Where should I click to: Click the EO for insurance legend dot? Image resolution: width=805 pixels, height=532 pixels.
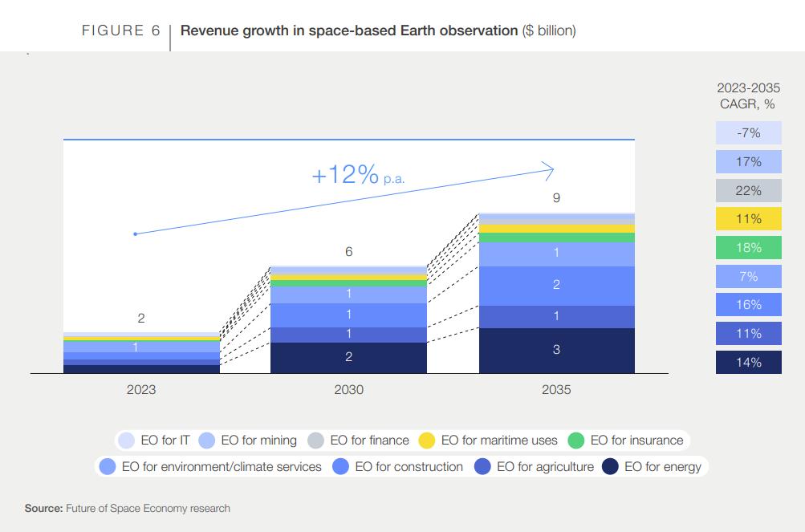click(576, 441)
